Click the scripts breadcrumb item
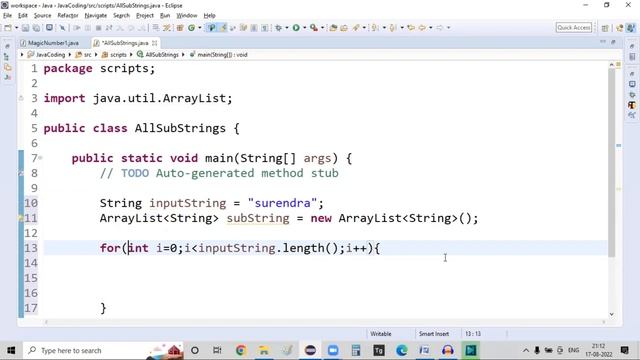640x360 pixels. point(114,55)
